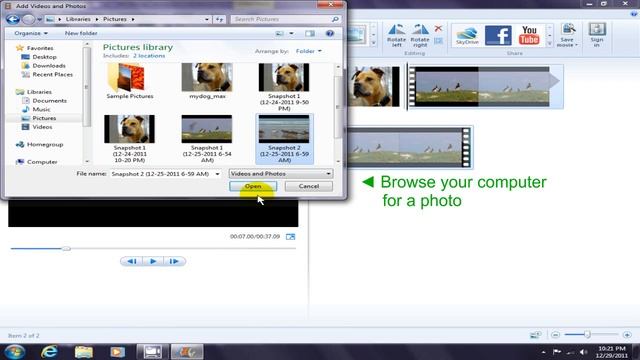The width and height of the screenshot is (640, 360).
Task: Select Snapshot 2 (12-25-2011 6-59 AM) thumbnail
Action: click(x=284, y=130)
